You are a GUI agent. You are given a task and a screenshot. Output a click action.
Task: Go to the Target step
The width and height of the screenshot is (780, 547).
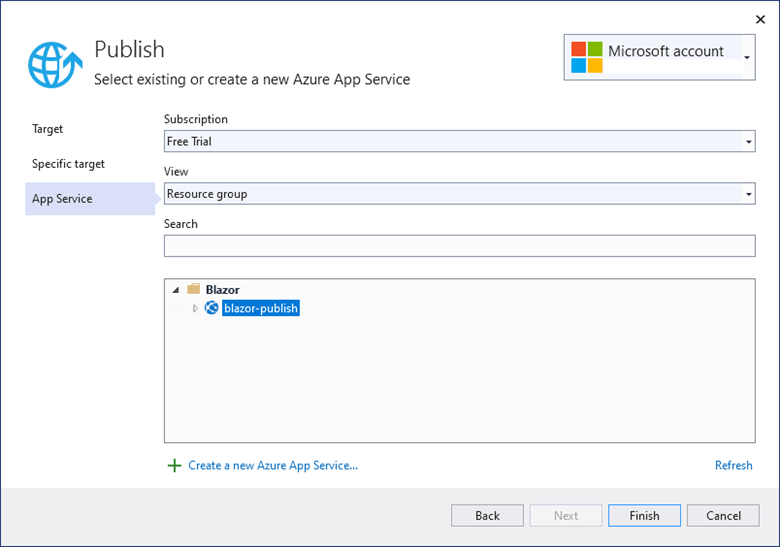pyautogui.click(x=47, y=129)
